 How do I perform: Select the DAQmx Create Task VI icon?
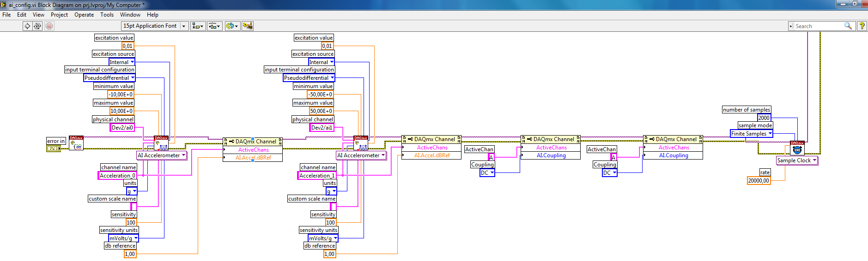point(76,143)
